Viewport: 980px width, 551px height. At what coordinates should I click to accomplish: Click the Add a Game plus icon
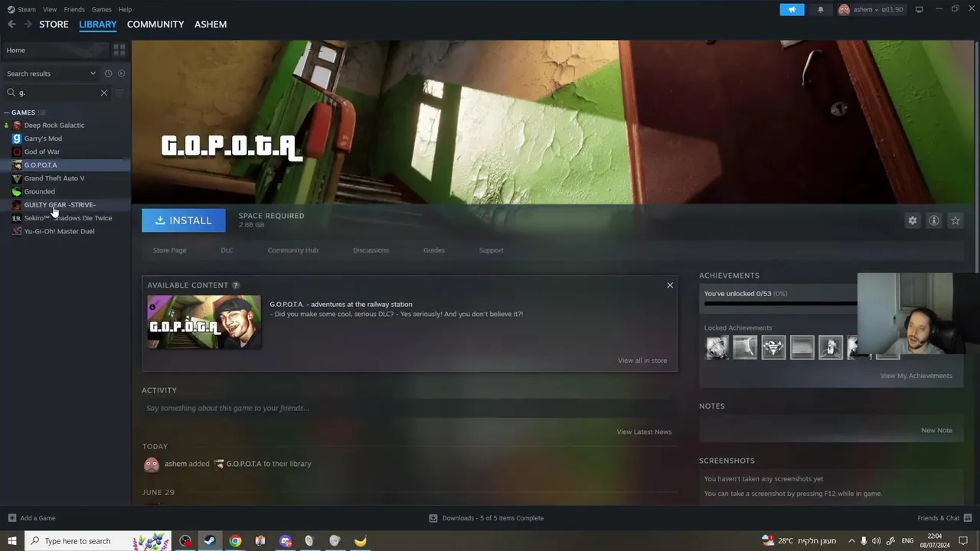(11, 518)
